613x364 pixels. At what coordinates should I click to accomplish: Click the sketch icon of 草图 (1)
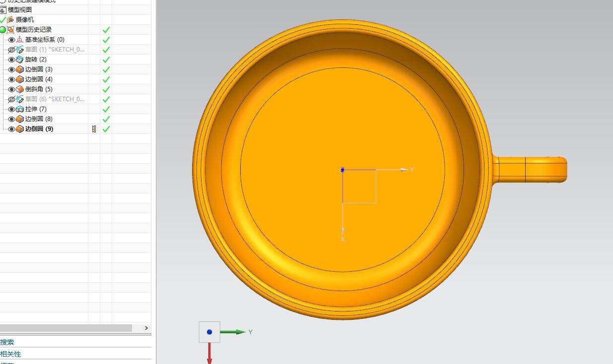tap(20, 50)
